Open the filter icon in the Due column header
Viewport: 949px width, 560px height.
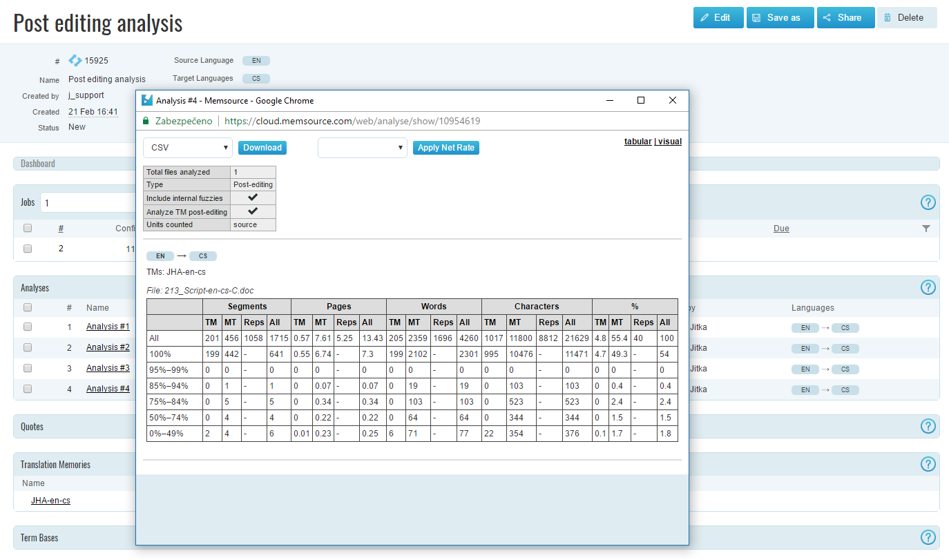[926, 228]
